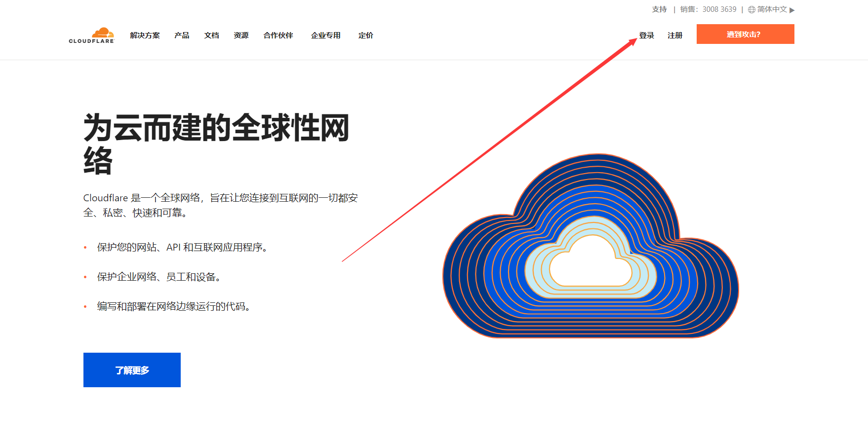Open the 产品 menu
Image resolution: width=868 pixels, height=440 pixels.
coord(182,36)
